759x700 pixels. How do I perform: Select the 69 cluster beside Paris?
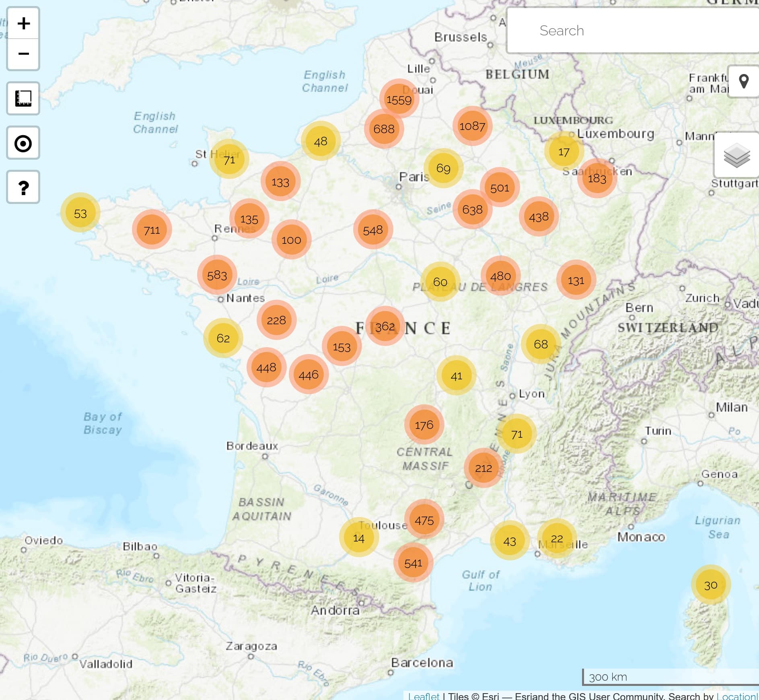pos(443,168)
